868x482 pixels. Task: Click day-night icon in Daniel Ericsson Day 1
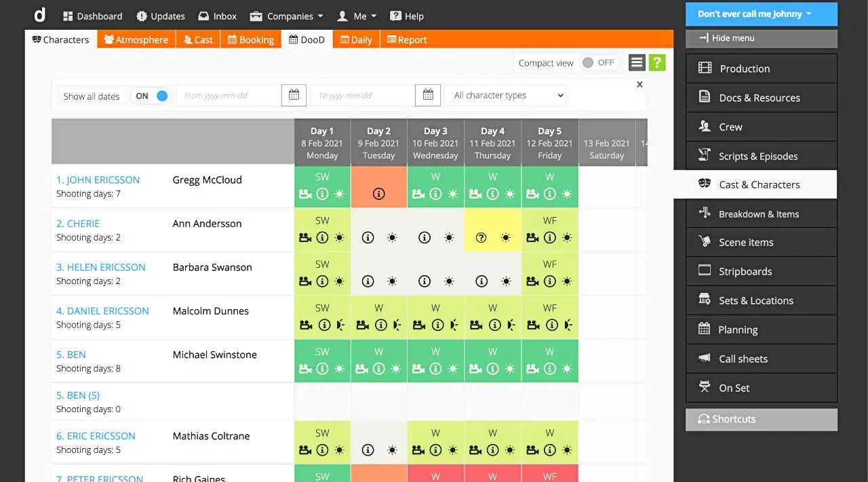point(340,325)
